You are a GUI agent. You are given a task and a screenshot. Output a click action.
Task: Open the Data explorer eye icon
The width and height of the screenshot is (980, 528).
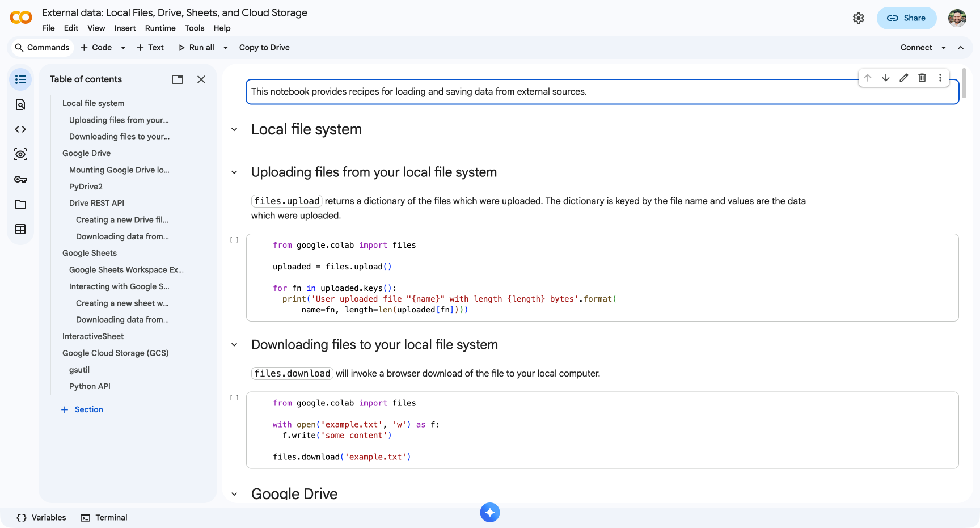point(20,154)
